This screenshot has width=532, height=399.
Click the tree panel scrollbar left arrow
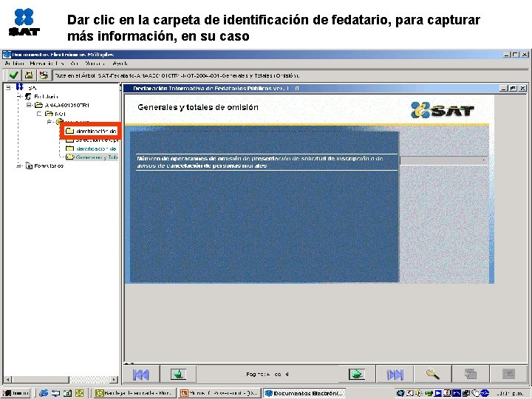click(7, 379)
